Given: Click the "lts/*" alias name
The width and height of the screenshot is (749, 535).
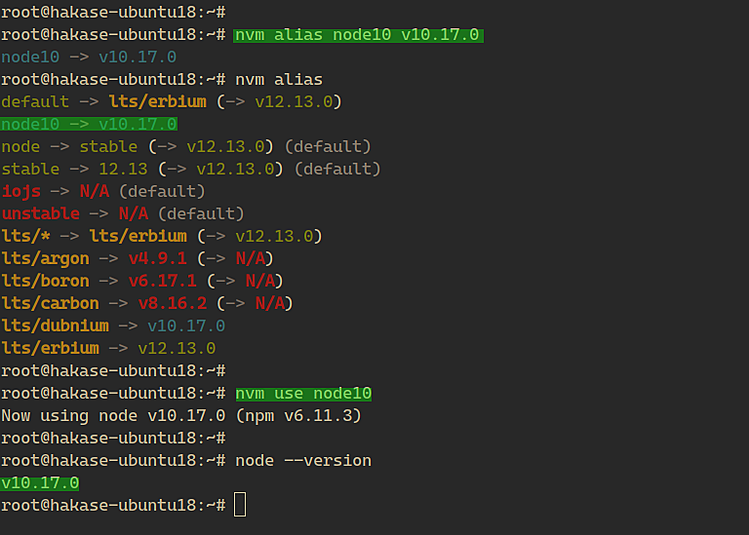Looking at the screenshot, I should (25, 236).
